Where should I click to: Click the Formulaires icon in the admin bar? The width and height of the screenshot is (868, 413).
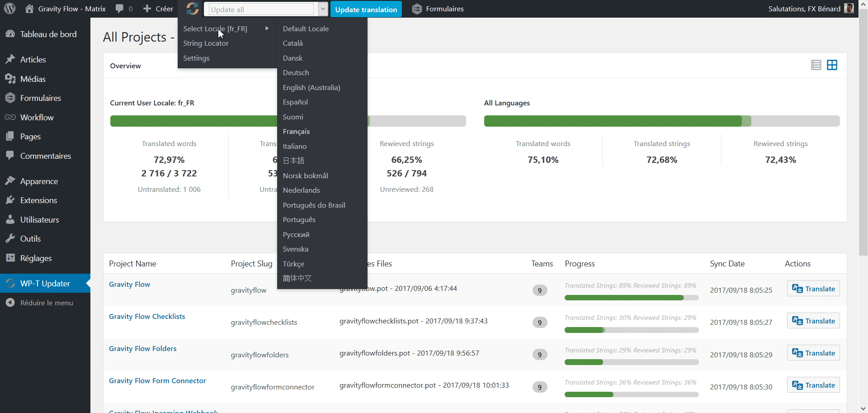click(x=417, y=9)
